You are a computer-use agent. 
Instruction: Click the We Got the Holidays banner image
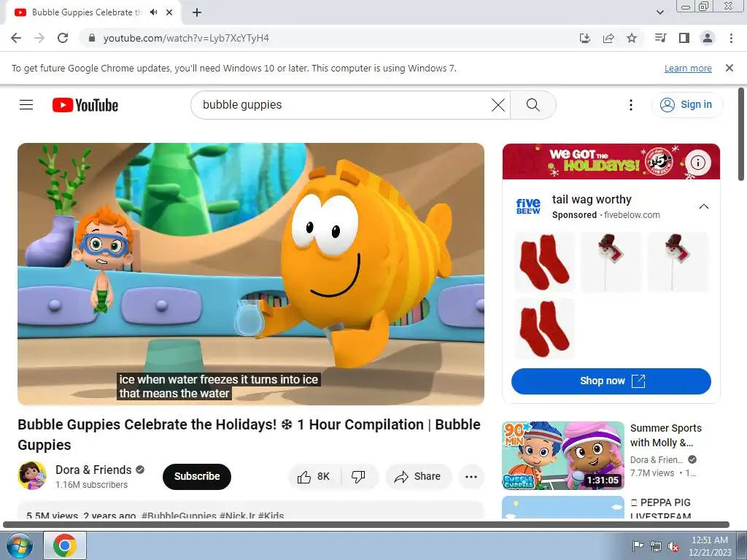[611, 161]
